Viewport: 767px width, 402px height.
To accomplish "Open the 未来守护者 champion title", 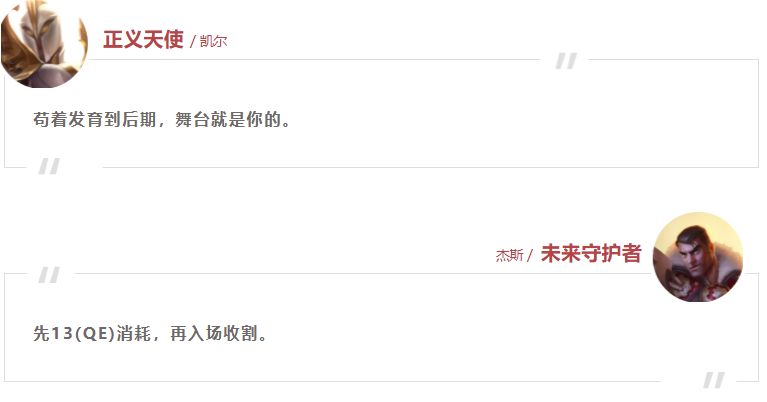I will coord(591,253).
